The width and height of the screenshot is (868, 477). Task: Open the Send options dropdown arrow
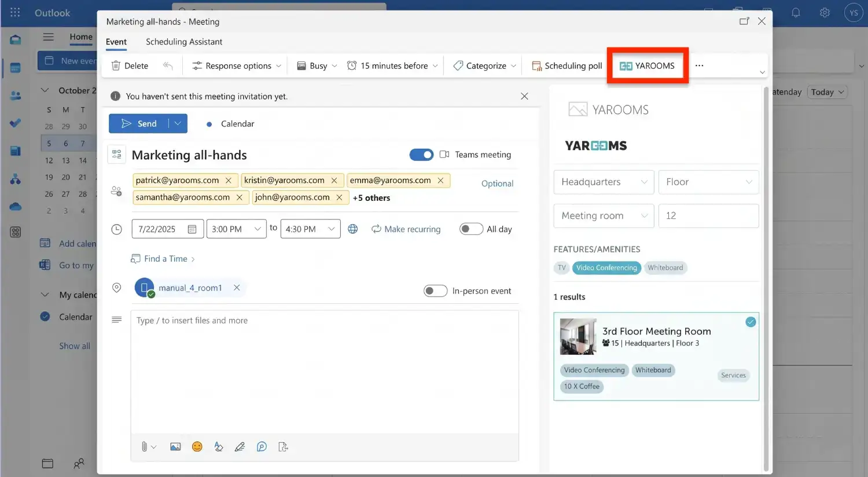point(178,123)
